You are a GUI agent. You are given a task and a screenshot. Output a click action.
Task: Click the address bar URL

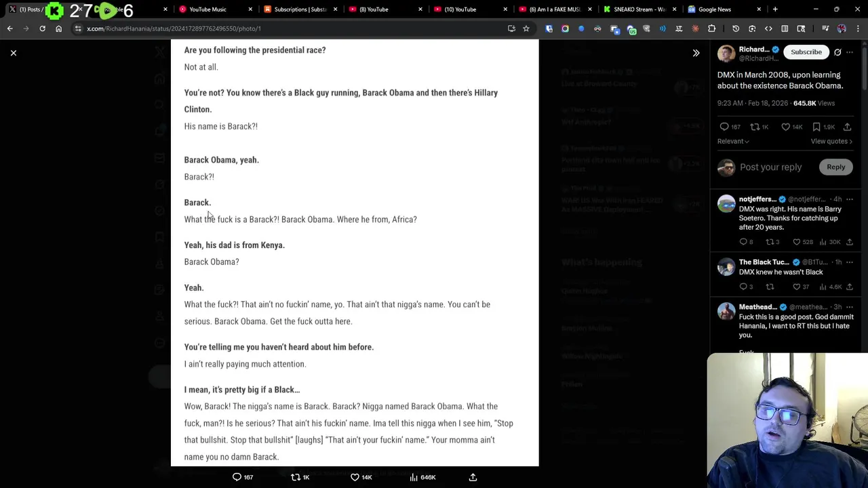(174, 28)
